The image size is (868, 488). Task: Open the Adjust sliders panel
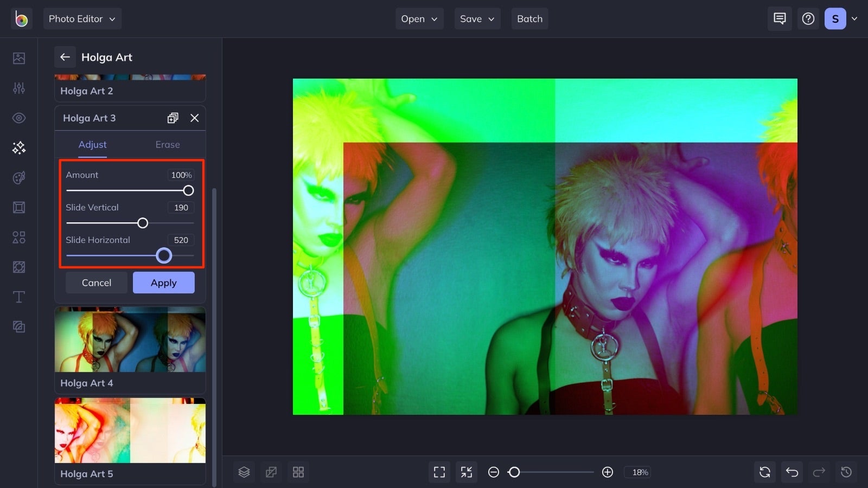18,88
